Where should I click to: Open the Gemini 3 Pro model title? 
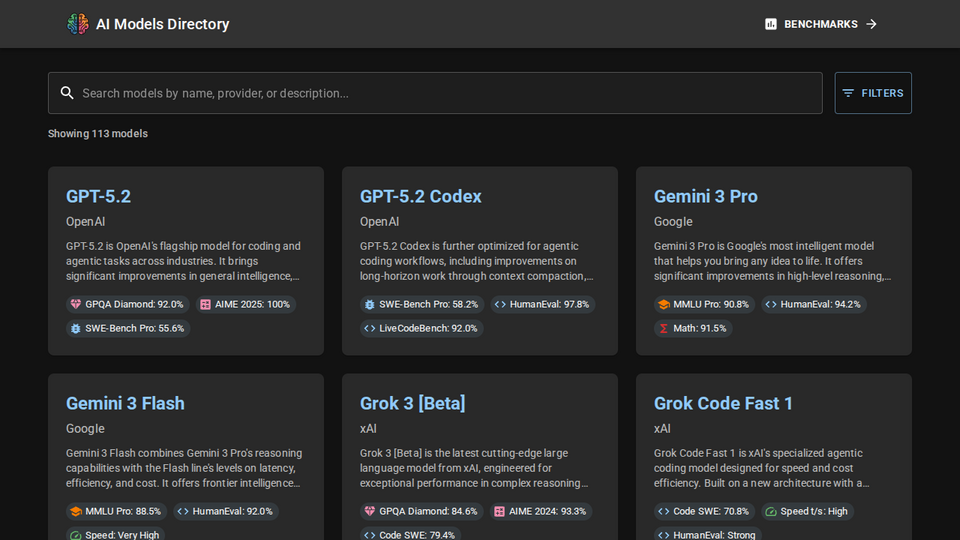(705, 197)
